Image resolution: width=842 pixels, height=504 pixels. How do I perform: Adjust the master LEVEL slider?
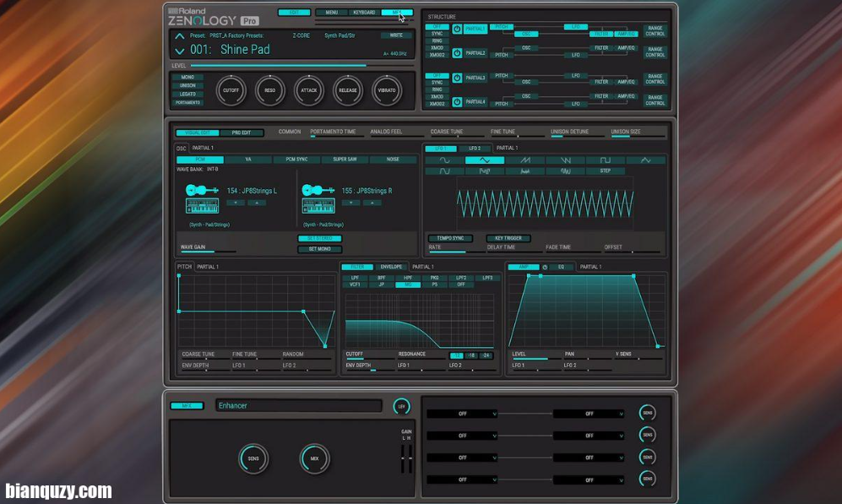pos(302,66)
